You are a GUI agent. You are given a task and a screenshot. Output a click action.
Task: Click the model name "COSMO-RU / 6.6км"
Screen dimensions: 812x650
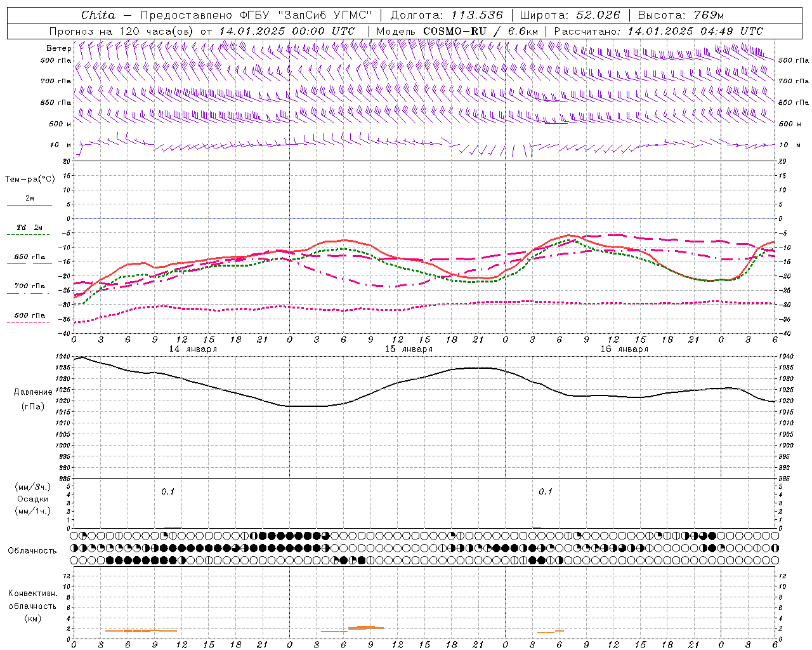coord(480,31)
